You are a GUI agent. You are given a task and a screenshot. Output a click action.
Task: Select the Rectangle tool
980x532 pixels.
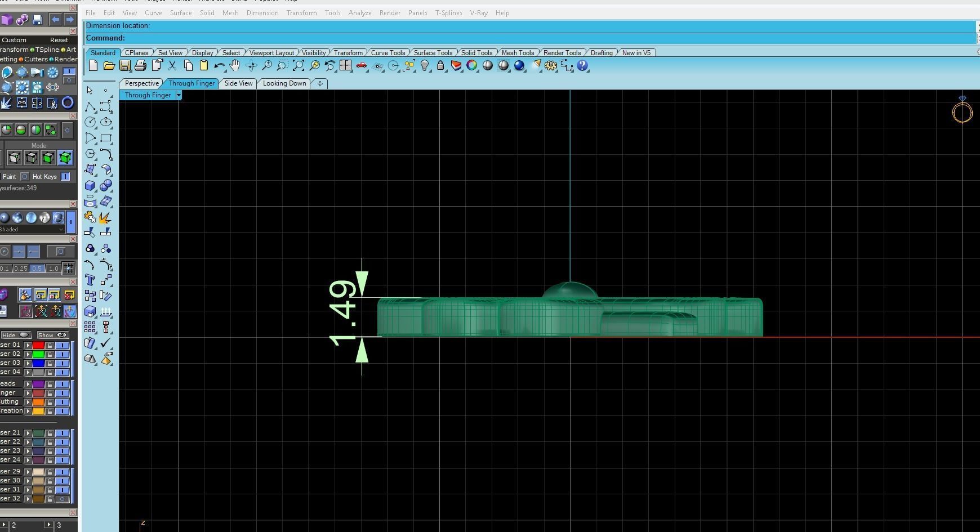pos(106,138)
